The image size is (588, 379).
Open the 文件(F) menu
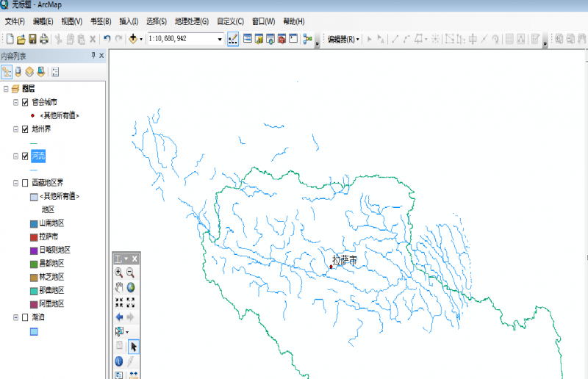[x=15, y=21]
